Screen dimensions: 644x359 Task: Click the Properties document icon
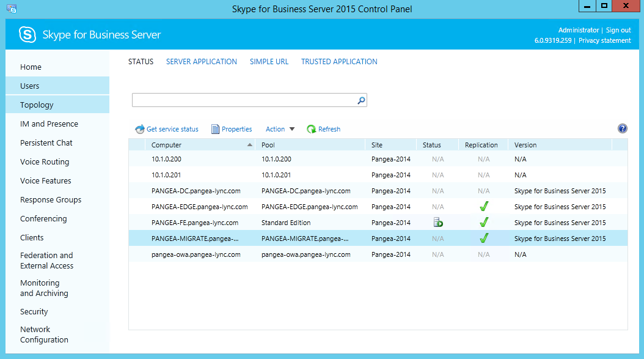[x=215, y=129]
